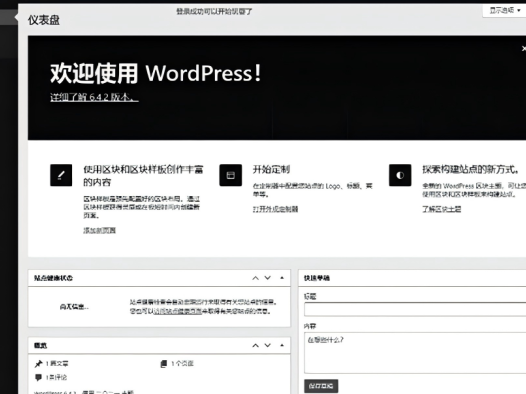The height and width of the screenshot is (394, 526).
Task: Click the pin icon next to 1篇文章
Action: [x=39, y=363]
